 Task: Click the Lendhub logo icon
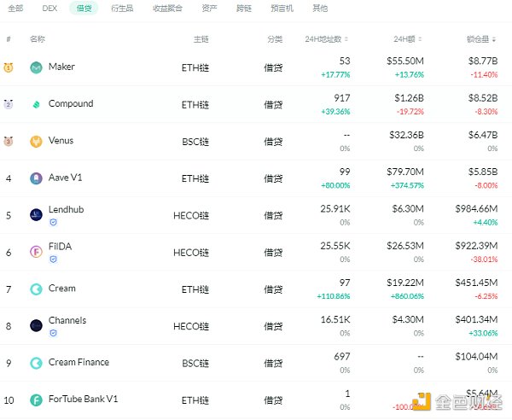(x=37, y=215)
